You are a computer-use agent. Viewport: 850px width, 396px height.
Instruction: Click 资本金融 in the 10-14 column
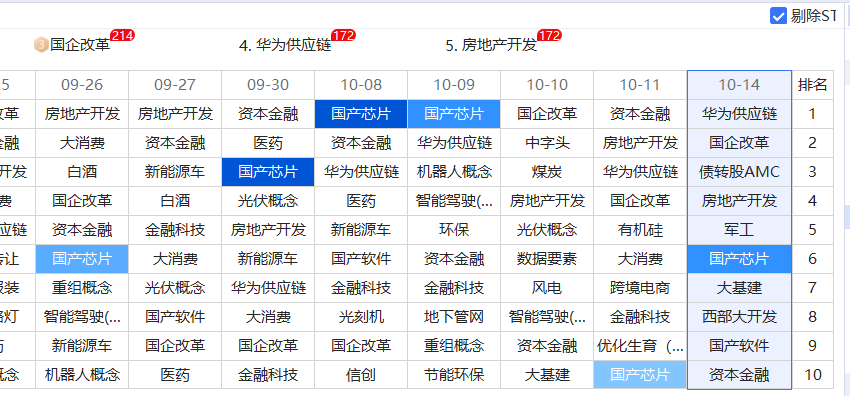739,375
